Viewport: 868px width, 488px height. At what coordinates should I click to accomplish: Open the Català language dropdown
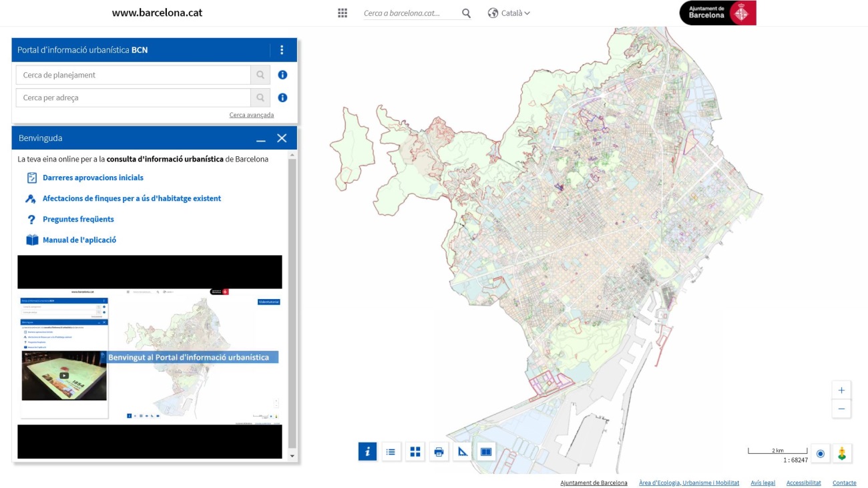[x=509, y=13]
